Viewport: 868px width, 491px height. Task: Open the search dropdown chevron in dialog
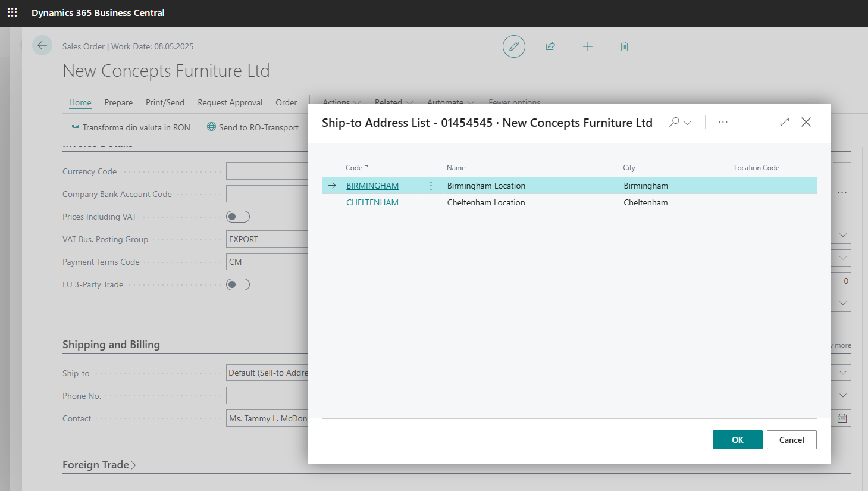pyautogui.click(x=688, y=123)
